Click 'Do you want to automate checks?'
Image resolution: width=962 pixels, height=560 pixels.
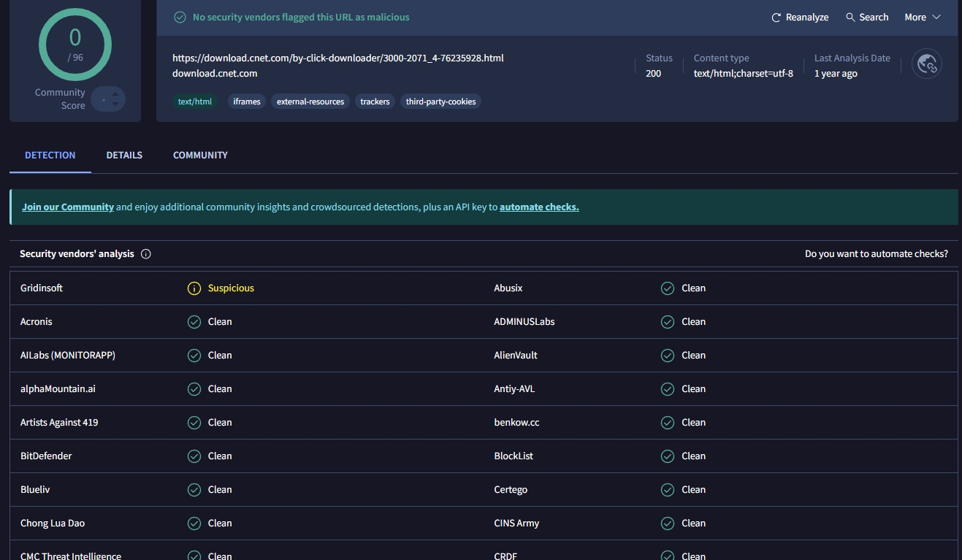click(876, 254)
